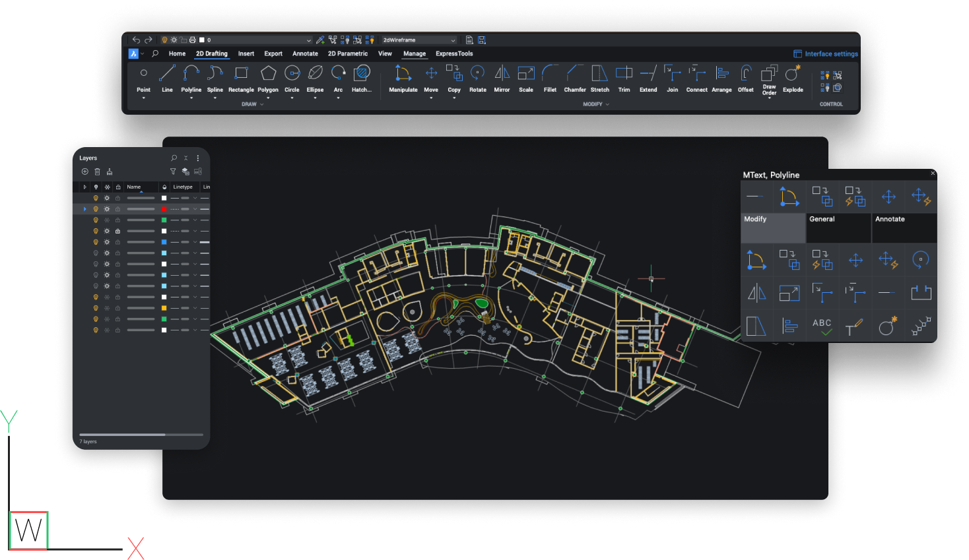Image resolution: width=969 pixels, height=560 pixels.
Task: Open the layer filter funnel icon
Action: [173, 171]
